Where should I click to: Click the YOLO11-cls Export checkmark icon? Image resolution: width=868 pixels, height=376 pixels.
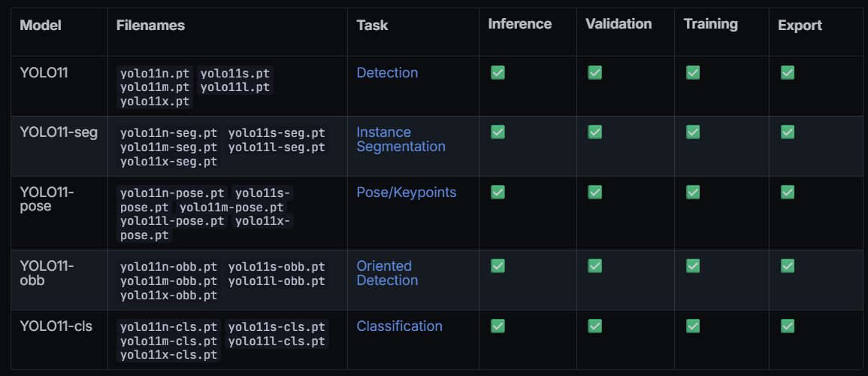point(788,326)
